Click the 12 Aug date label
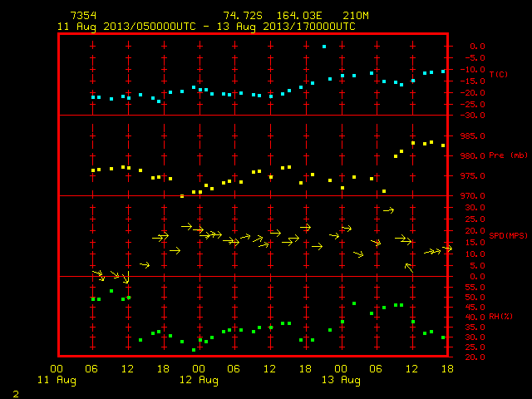The height and width of the screenshot is (399, 532). tap(199, 380)
